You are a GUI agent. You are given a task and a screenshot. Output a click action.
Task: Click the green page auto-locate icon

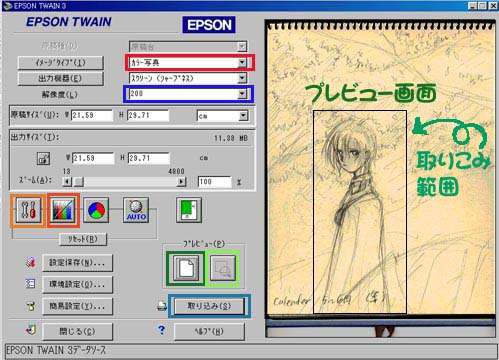pyautogui.click(x=189, y=210)
